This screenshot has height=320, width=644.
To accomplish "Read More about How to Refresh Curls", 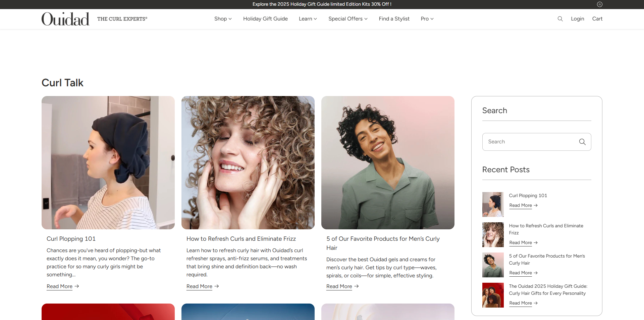I will 199,286.
